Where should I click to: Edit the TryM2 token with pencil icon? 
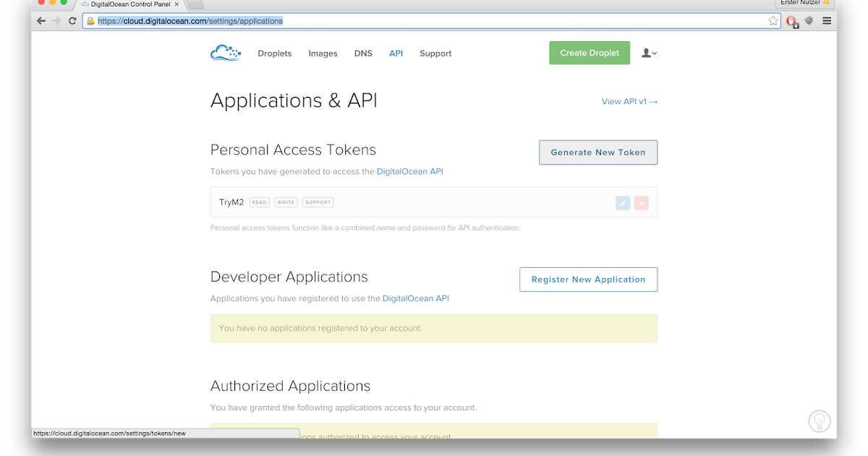click(623, 203)
